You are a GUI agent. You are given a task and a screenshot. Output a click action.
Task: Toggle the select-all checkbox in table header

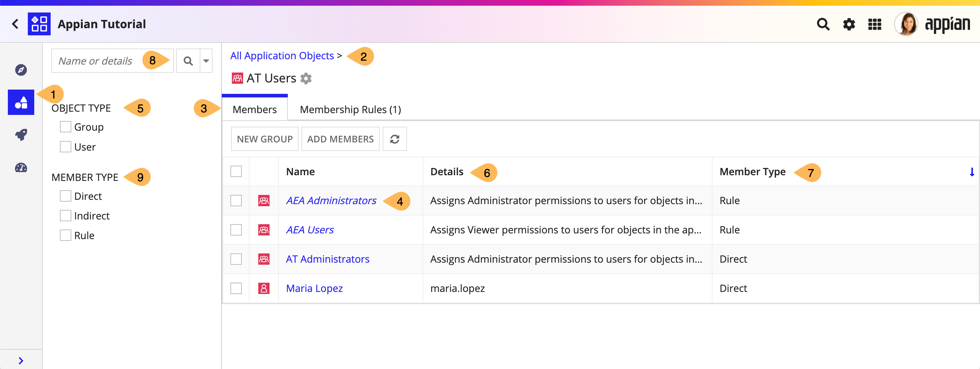pyautogui.click(x=236, y=171)
